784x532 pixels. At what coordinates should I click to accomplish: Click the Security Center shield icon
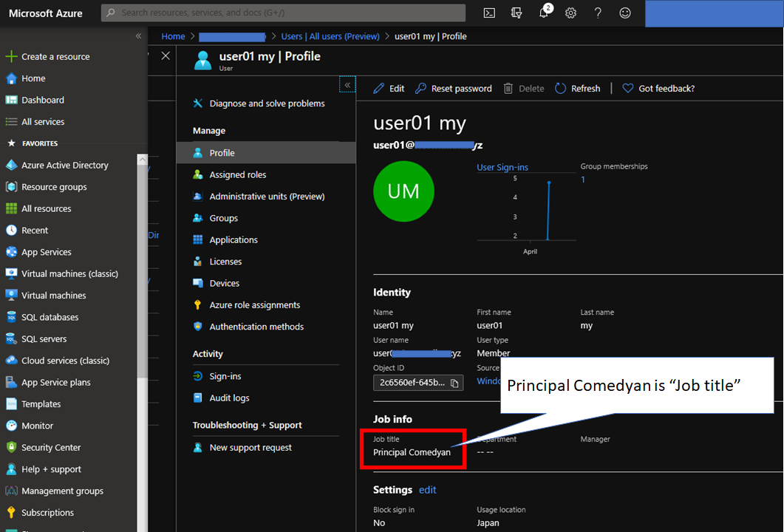tap(11, 447)
